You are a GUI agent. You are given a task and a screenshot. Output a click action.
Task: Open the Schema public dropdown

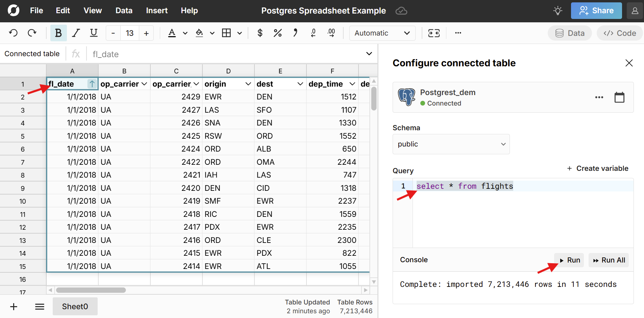click(451, 144)
